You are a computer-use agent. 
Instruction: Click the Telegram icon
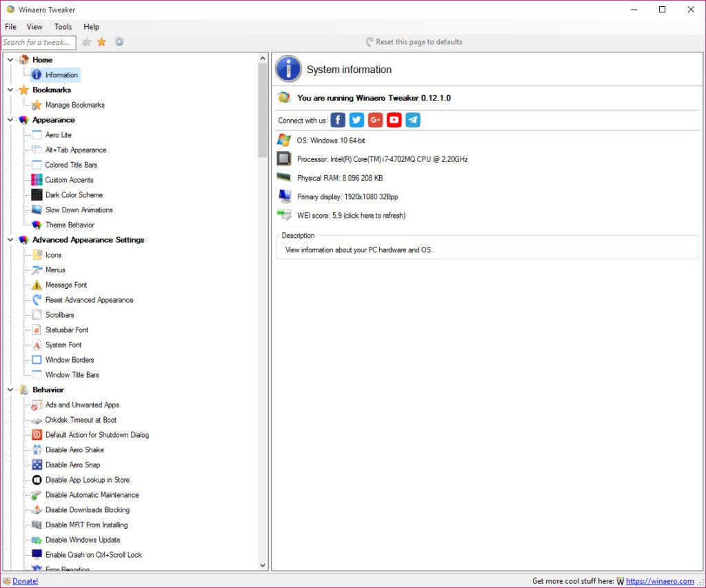coord(413,120)
